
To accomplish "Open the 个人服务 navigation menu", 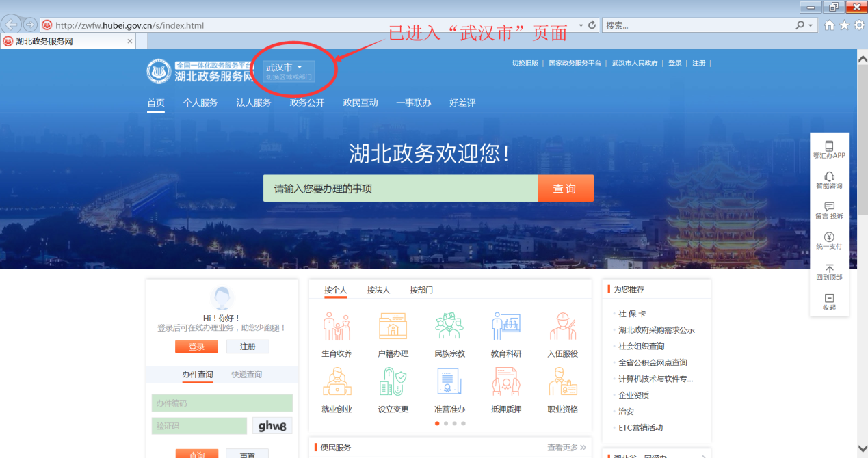I will [200, 103].
